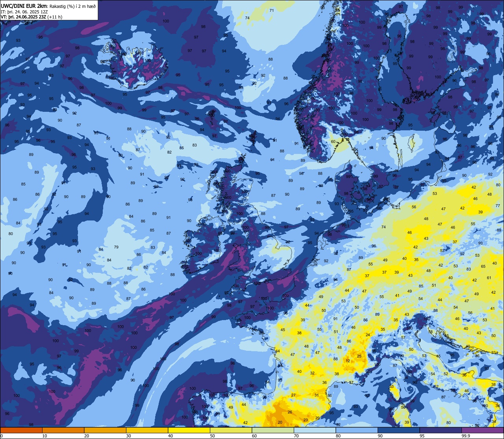Image resolution: width=504 pixels, height=439 pixels.
Task: Pick the light blue 80–90 legend segment
Action: (357, 430)
